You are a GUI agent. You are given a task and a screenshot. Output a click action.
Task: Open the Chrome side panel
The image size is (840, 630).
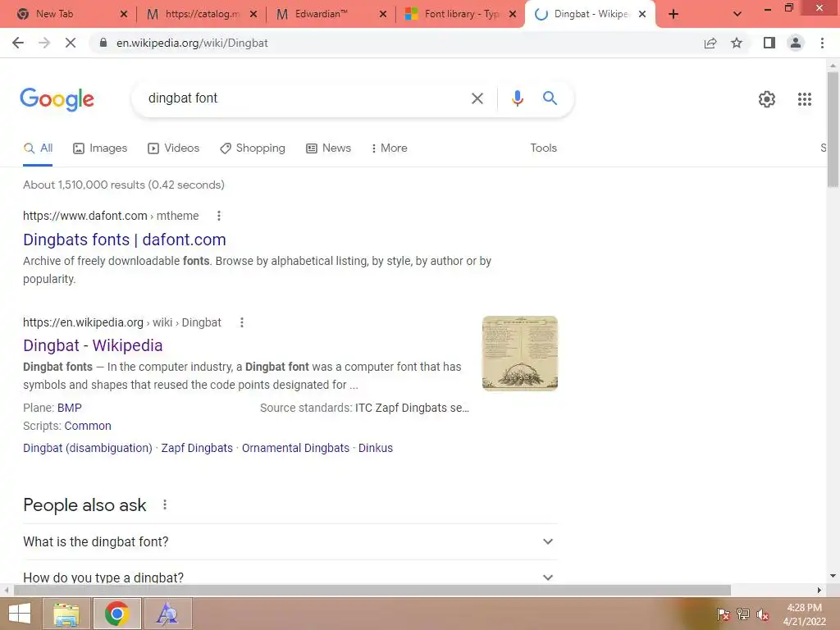769,43
